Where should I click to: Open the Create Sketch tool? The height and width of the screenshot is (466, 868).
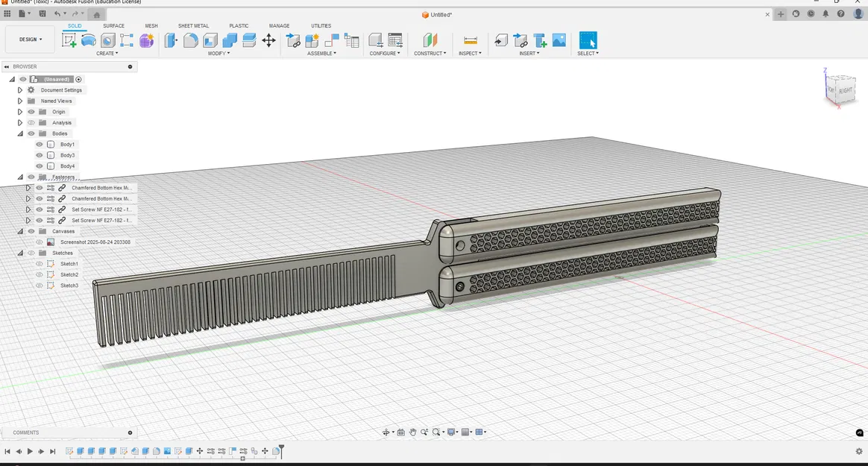pyautogui.click(x=69, y=40)
